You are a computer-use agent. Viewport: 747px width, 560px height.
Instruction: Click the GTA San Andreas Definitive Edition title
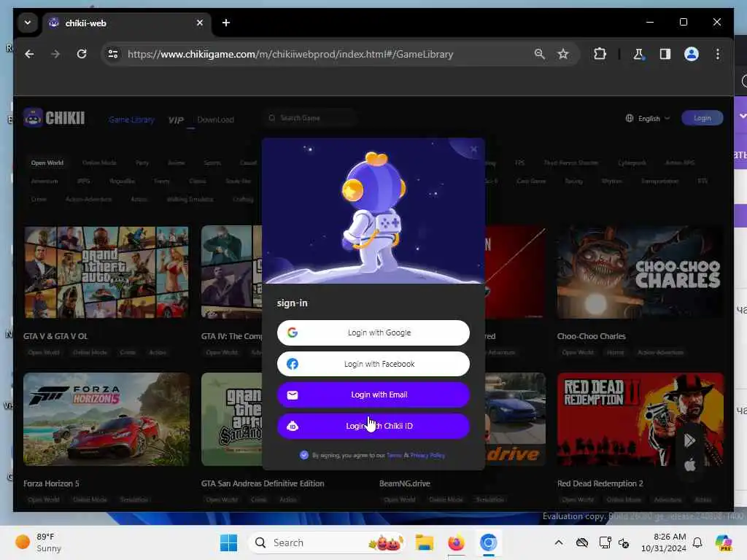(x=263, y=483)
